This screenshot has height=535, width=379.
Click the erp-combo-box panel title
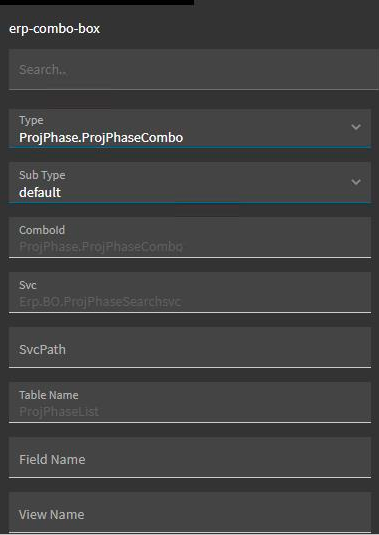54,29
